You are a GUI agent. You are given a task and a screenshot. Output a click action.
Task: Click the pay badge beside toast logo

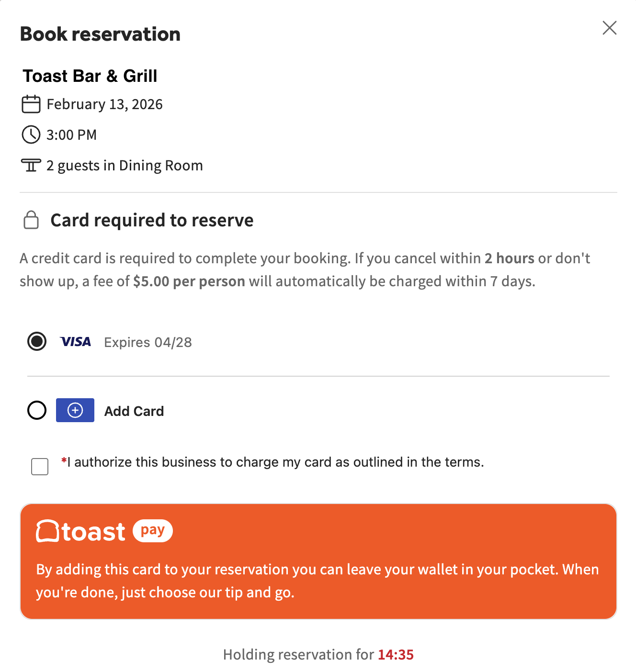tap(153, 530)
